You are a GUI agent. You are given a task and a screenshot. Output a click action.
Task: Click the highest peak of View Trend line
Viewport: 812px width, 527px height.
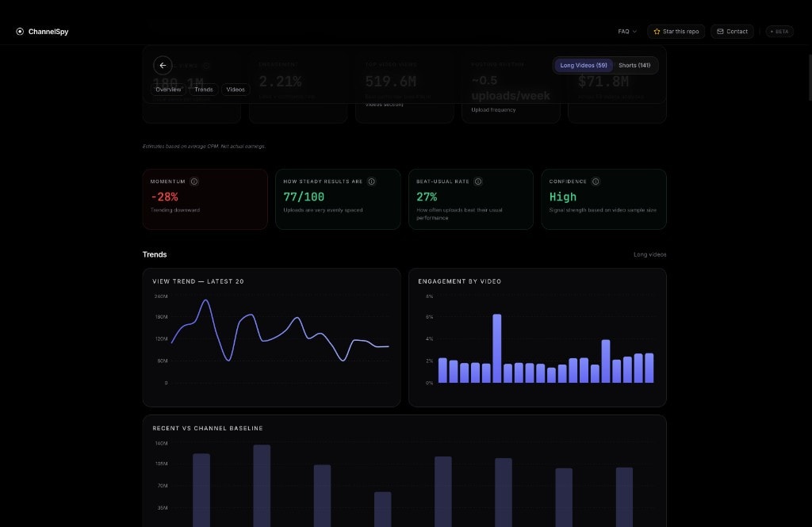205,300
